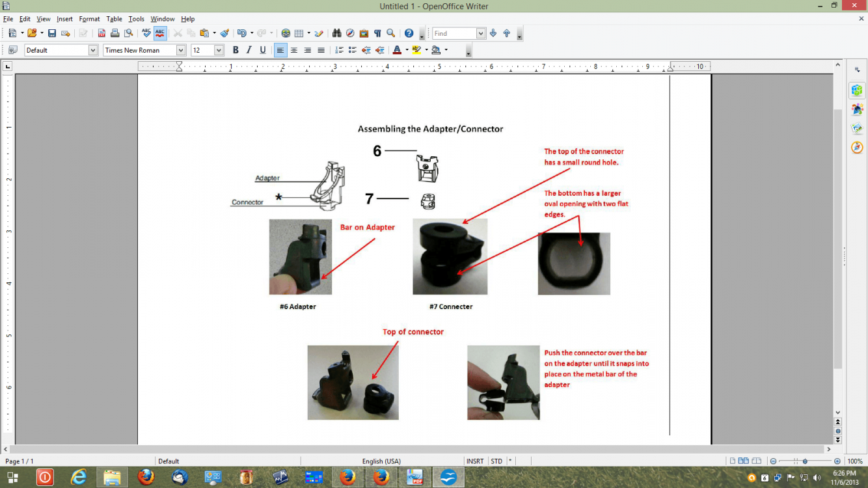The width and height of the screenshot is (868, 488).
Task: Set Align Right paragraph alignment
Action: 308,50
